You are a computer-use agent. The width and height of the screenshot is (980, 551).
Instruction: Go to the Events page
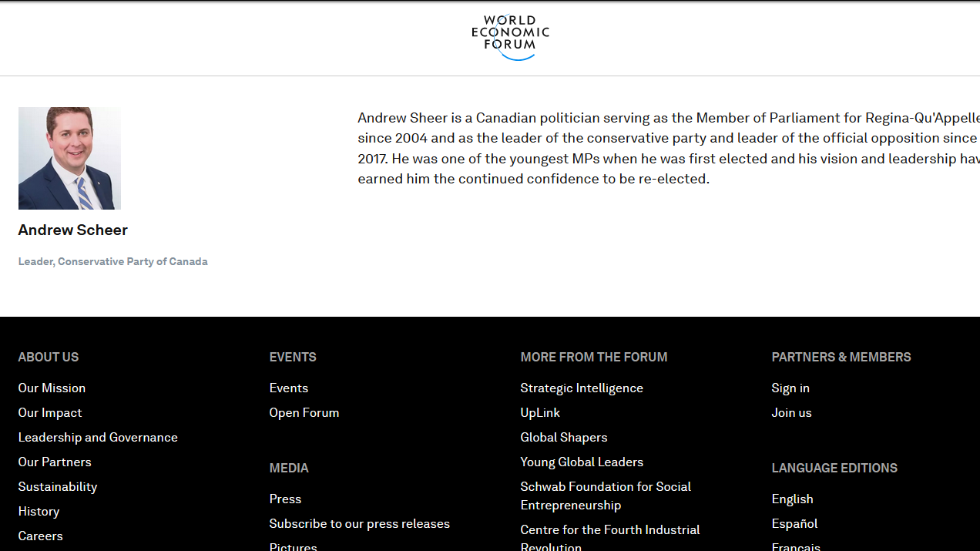coord(289,388)
